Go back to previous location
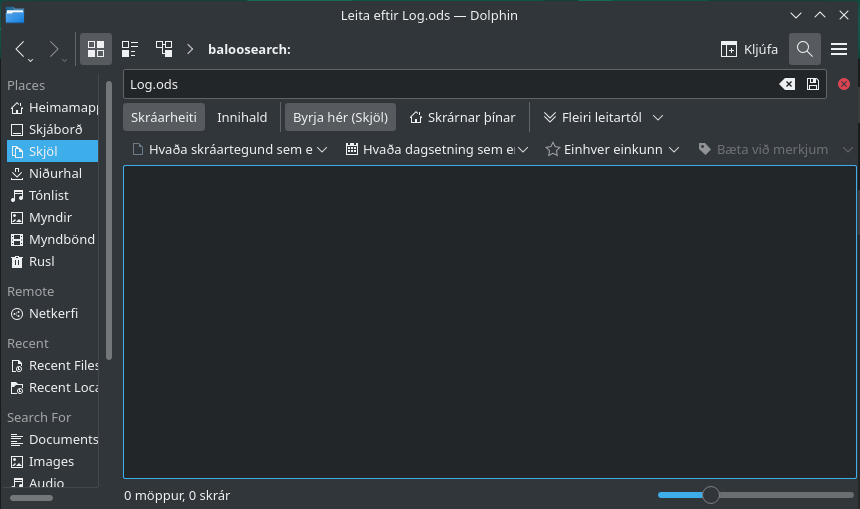 click(21, 49)
